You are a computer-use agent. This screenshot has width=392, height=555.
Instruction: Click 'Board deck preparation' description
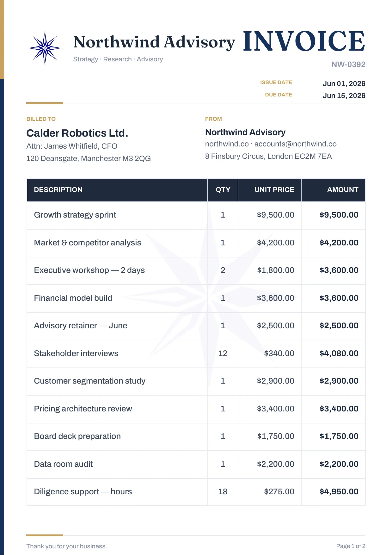click(77, 436)
